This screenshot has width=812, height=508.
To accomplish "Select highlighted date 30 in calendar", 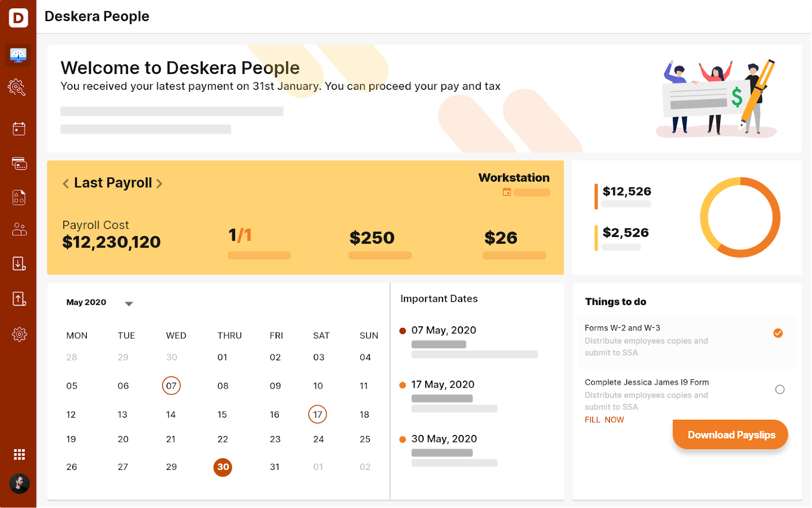I will click(223, 467).
